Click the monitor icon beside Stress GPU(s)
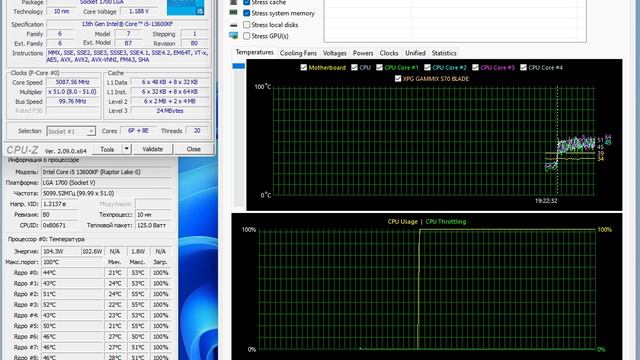Screen dimensions: 640x360 [x=233, y=36]
